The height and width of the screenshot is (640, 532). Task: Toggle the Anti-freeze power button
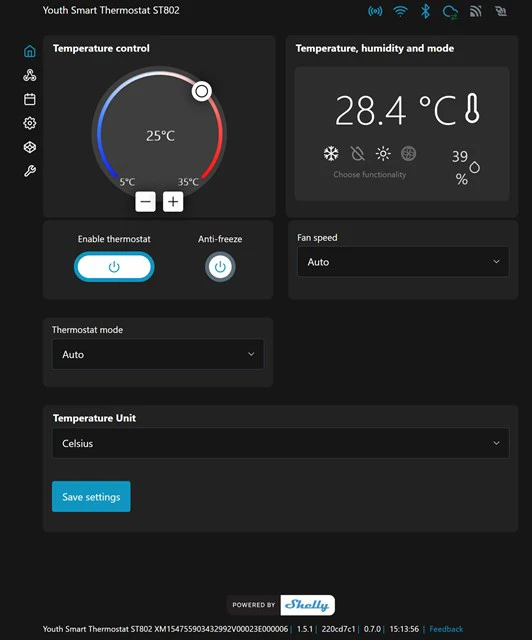pos(220,267)
